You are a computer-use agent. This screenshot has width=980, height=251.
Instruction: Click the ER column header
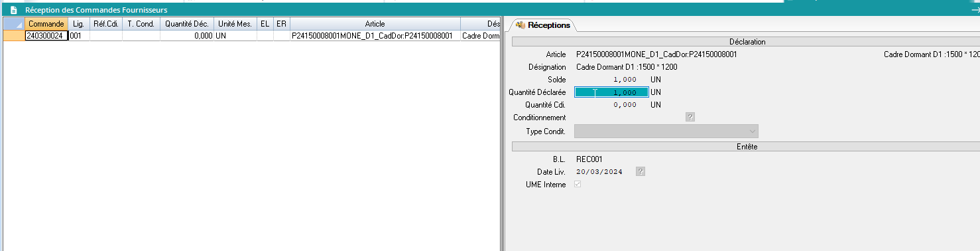(x=282, y=24)
